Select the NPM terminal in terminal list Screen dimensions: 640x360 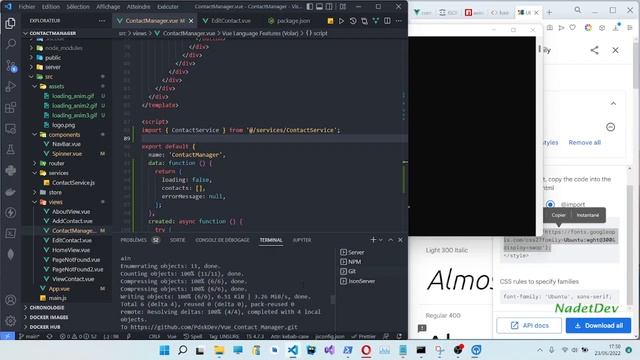pos(354,262)
